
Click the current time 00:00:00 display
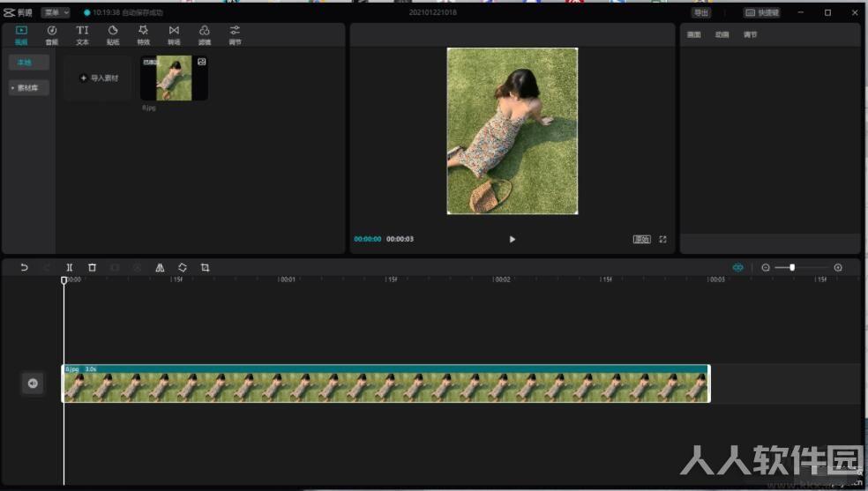coord(368,240)
